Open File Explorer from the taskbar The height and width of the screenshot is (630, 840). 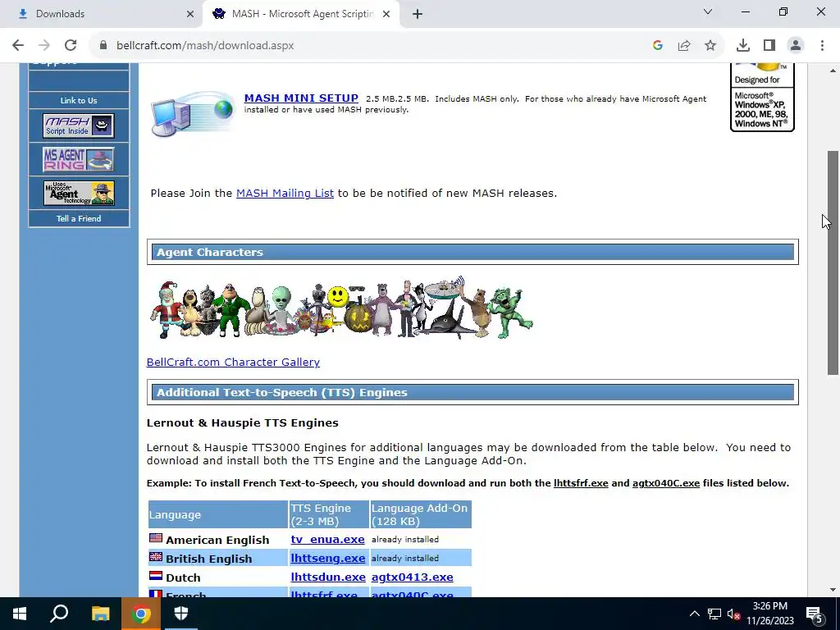coord(100,614)
